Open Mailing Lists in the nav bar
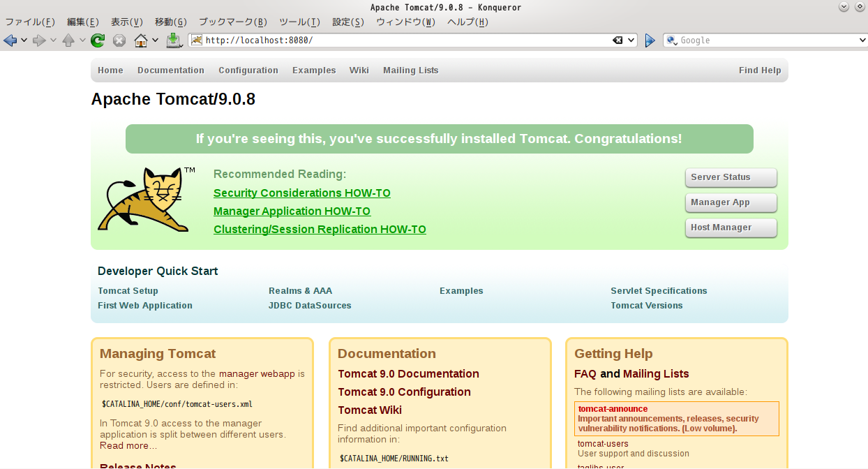The width and height of the screenshot is (868, 469). pos(411,70)
